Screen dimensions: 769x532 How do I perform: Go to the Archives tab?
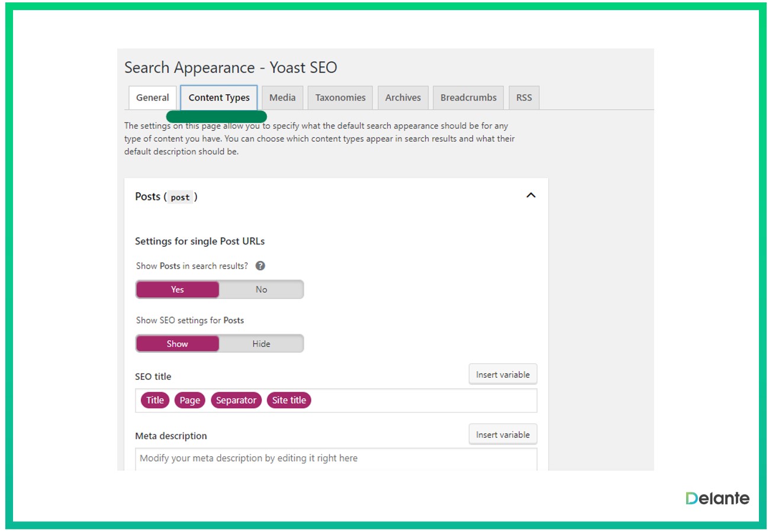(403, 97)
